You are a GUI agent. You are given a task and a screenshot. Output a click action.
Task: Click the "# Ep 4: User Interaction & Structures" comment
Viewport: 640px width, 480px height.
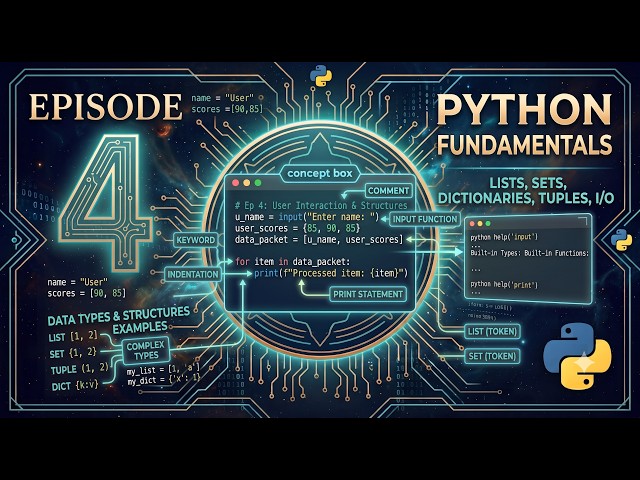[x=321, y=205]
